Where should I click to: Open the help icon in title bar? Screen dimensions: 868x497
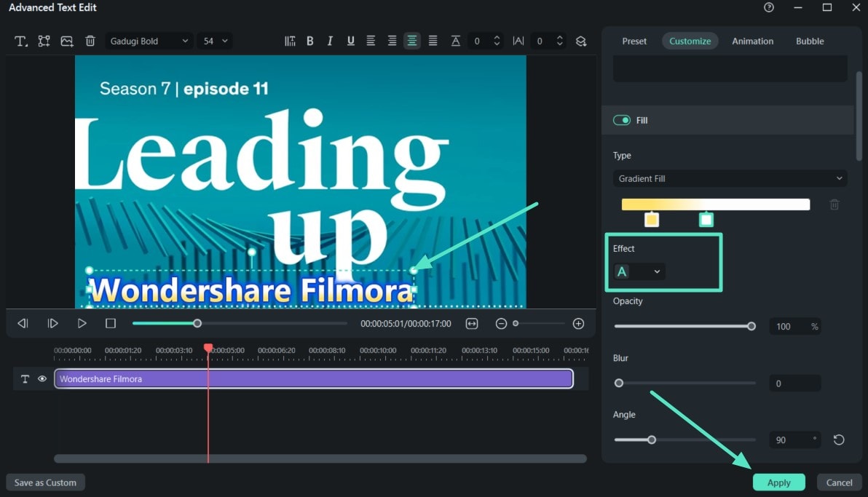pos(769,7)
